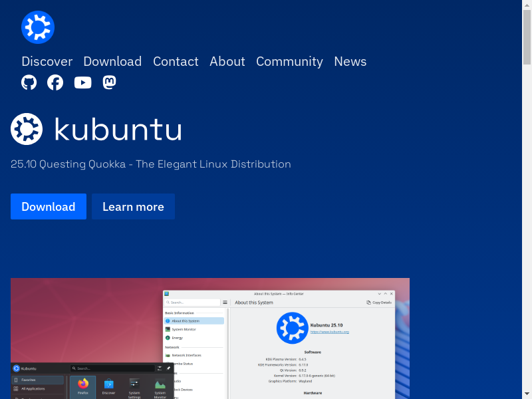Visit the Facebook page via its icon
Viewport: 532px width, 399px height.
tap(55, 82)
